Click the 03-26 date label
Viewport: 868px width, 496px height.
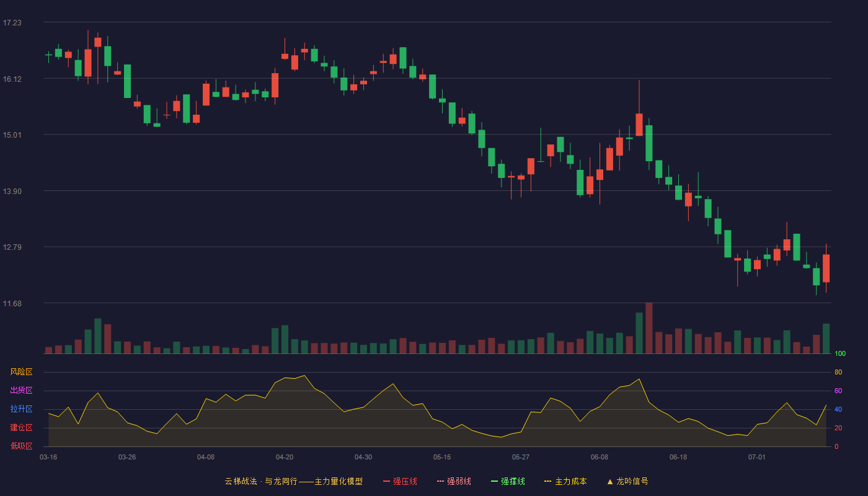pyautogui.click(x=127, y=457)
